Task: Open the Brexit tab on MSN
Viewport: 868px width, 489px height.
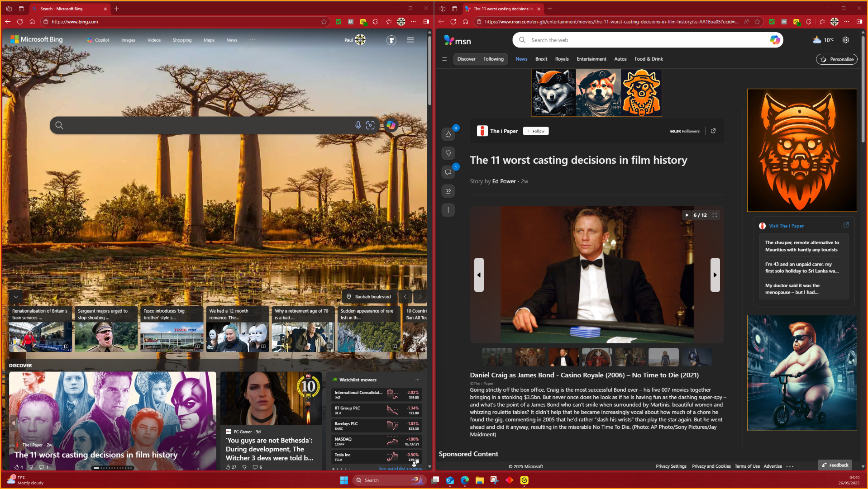Action: (x=541, y=59)
